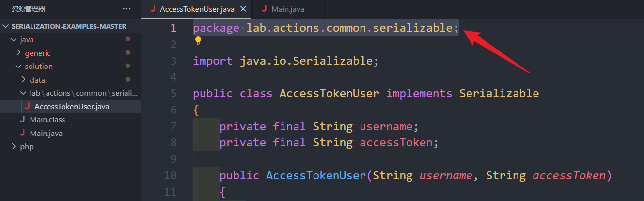Click the lightbulb quick fix icon
This screenshot has width=644, height=201.
click(198, 41)
